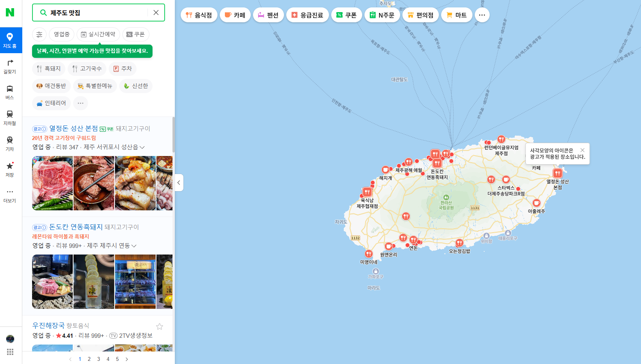Click the 제주광해 애월 map marker
641x364 pixels.
(409, 162)
